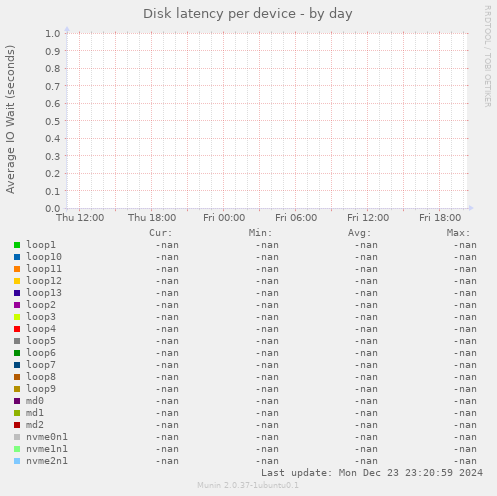Select the nvme2n1 legend label
This screenshot has width=497, height=496.
(x=47, y=461)
